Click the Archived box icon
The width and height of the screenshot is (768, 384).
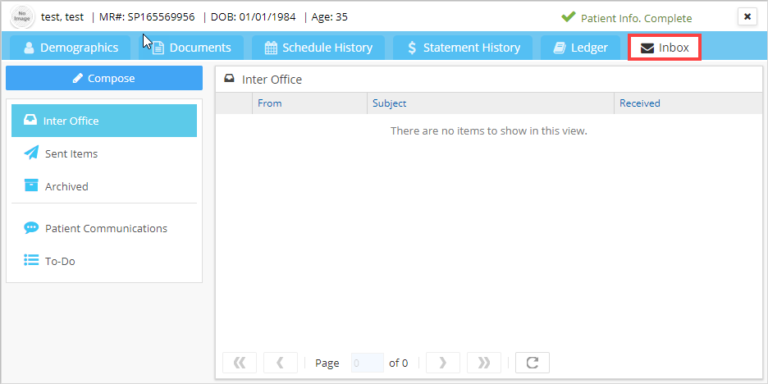point(31,186)
